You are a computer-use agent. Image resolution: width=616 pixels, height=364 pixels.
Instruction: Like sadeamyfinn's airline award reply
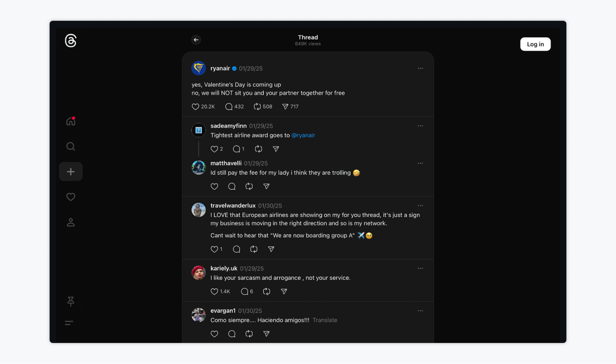pyautogui.click(x=214, y=149)
